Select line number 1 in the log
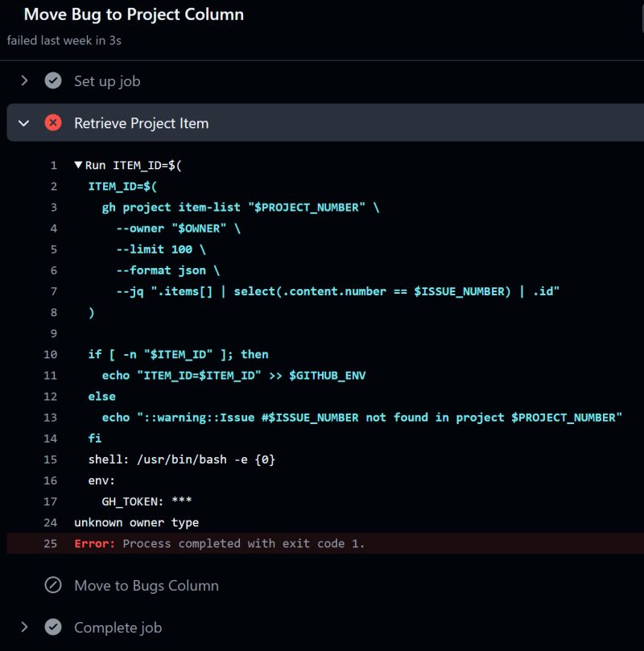This screenshot has height=651, width=644. (x=54, y=165)
